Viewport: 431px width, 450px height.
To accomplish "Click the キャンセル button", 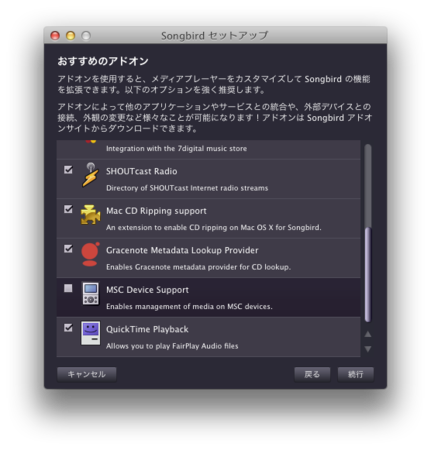I will click(87, 374).
